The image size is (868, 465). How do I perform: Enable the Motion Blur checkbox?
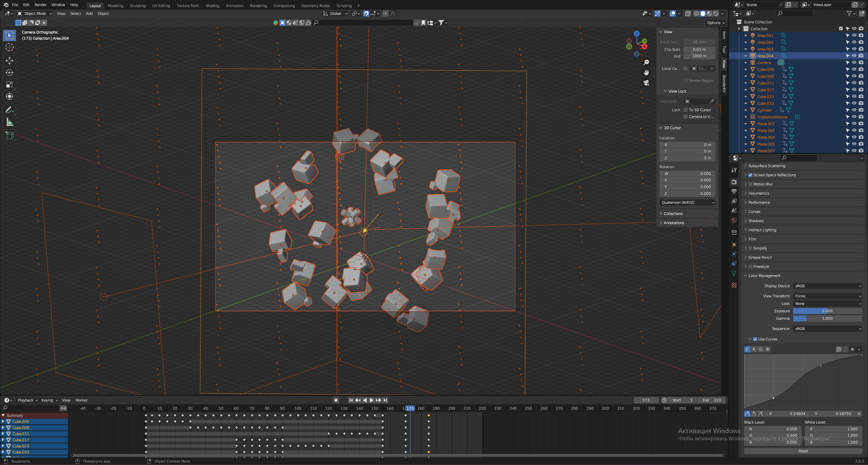[x=750, y=184]
